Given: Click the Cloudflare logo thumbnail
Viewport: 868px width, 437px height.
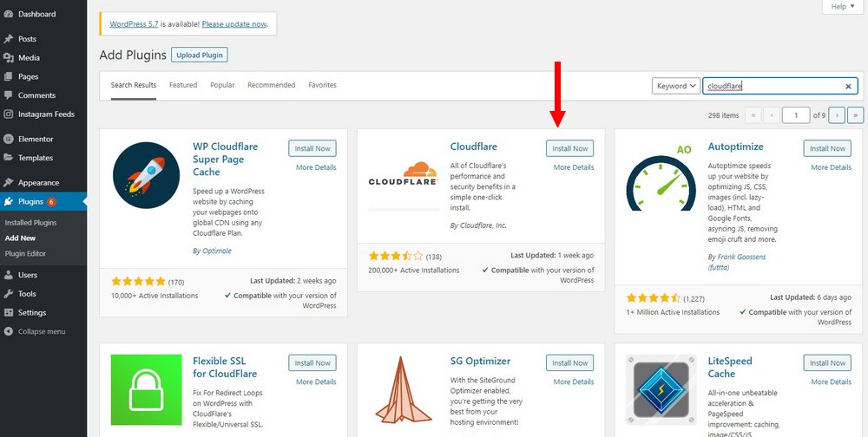Looking at the screenshot, I should click(x=404, y=175).
